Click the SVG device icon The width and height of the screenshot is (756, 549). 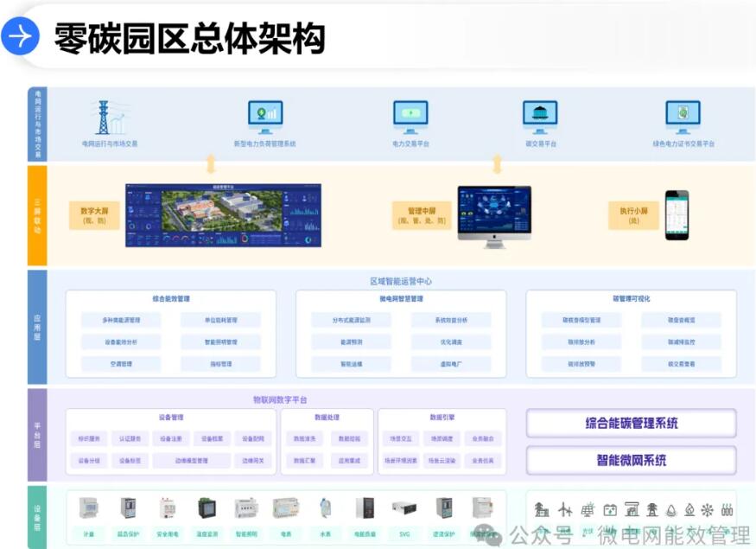click(404, 508)
